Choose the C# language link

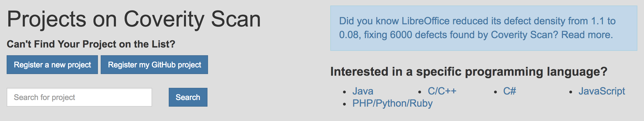point(510,91)
